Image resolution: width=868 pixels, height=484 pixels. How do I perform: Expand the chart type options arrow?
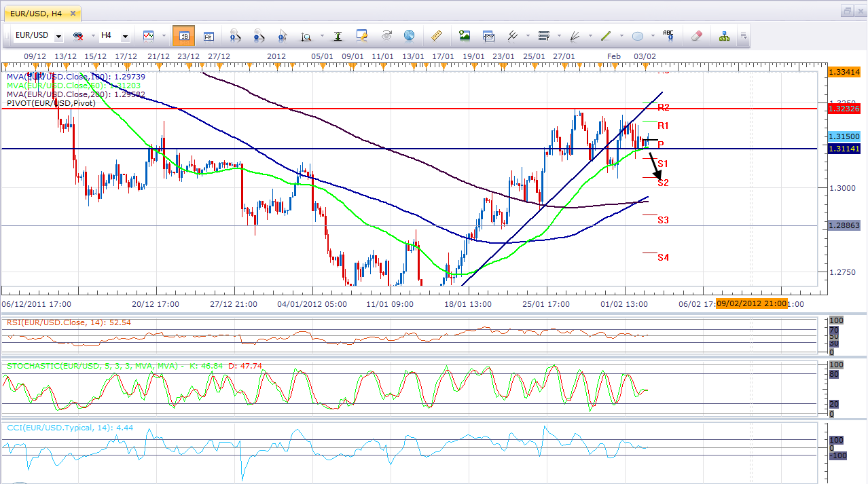coord(162,36)
